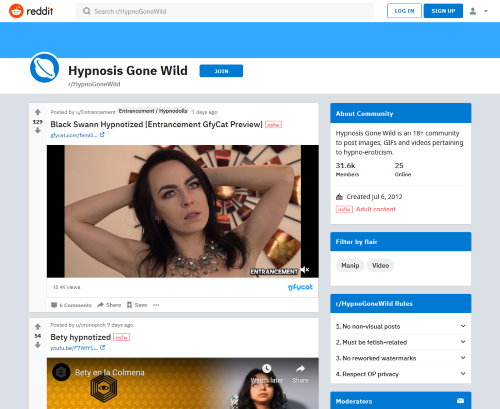
Task: Expand rule 3 No reworked watermarks
Action: 401,358
